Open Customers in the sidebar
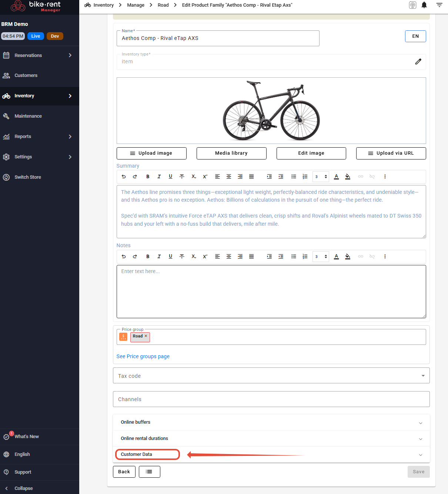448x494 pixels. 40,75
